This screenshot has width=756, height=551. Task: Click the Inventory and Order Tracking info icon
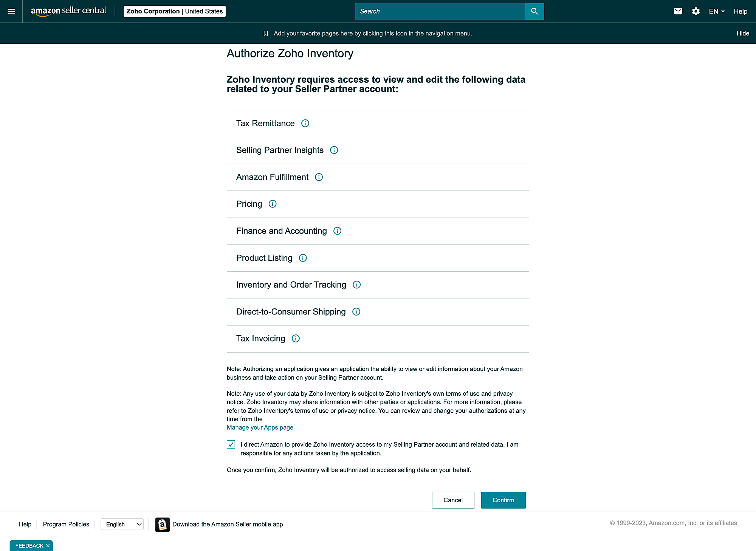pyautogui.click(x=356, y=285)
